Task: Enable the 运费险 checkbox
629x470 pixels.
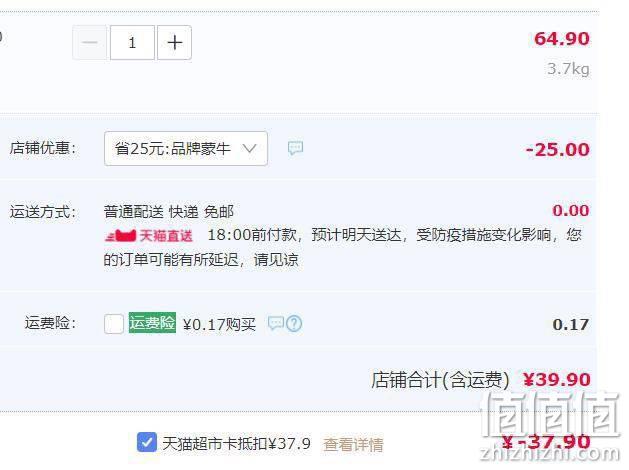Action: coord(114,324)
